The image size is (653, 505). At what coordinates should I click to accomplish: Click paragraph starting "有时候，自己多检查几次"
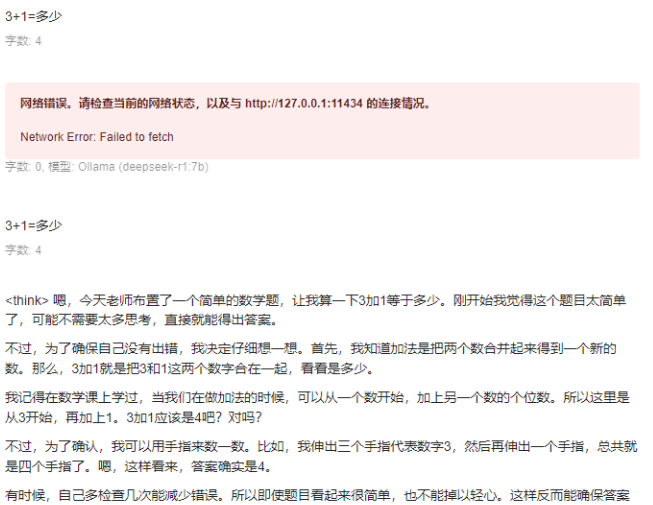point(317,495)
